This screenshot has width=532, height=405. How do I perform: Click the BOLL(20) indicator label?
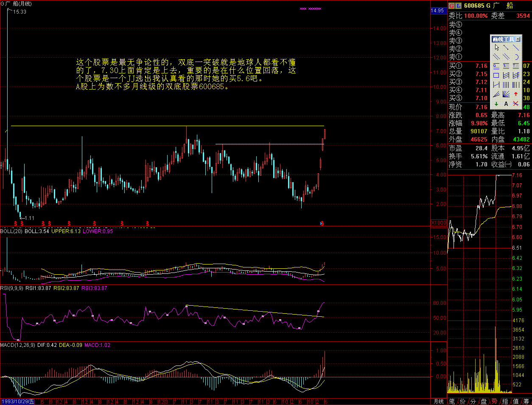[11, 231]
